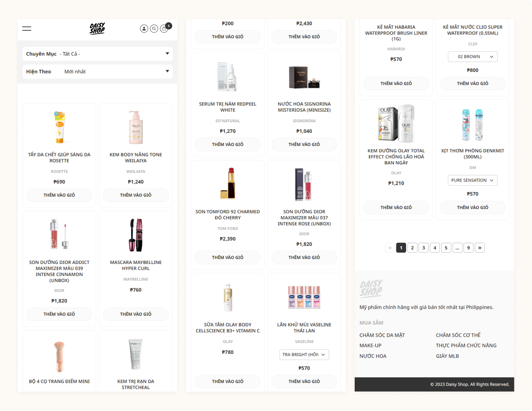View the mini makeup brush set image
The height and width of the screenshot is (411, 532).
pos(59,357)
